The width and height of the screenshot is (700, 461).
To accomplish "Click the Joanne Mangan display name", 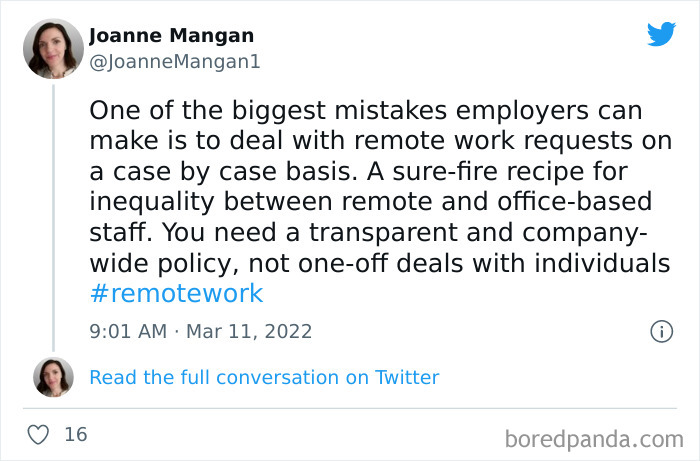I will tap(170, 37).
